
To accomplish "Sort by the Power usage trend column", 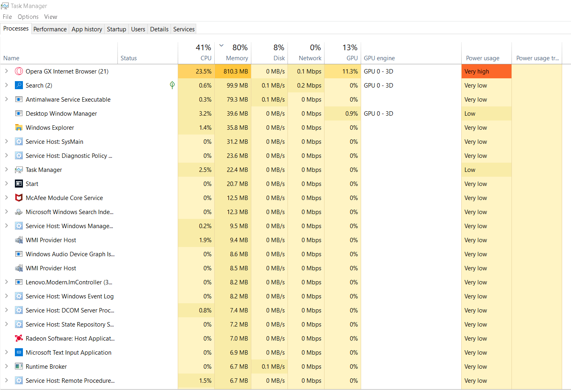I will (x=537, y=53).
